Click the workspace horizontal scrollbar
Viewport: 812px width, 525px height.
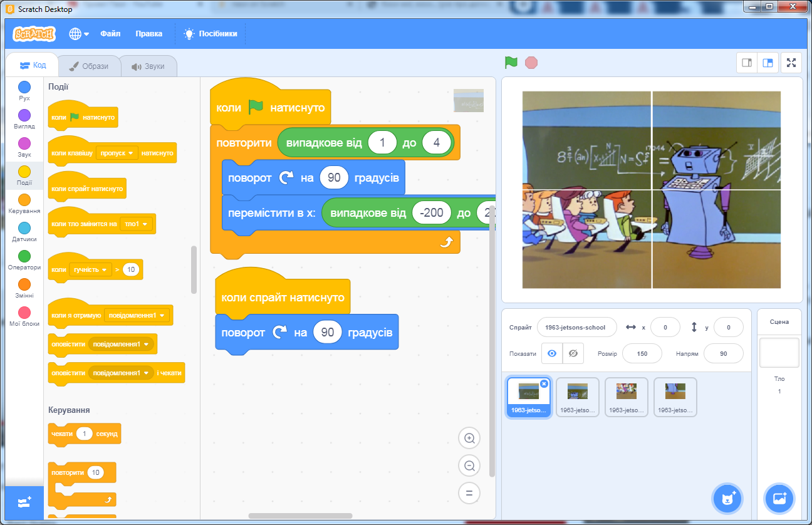coord(300,516)
